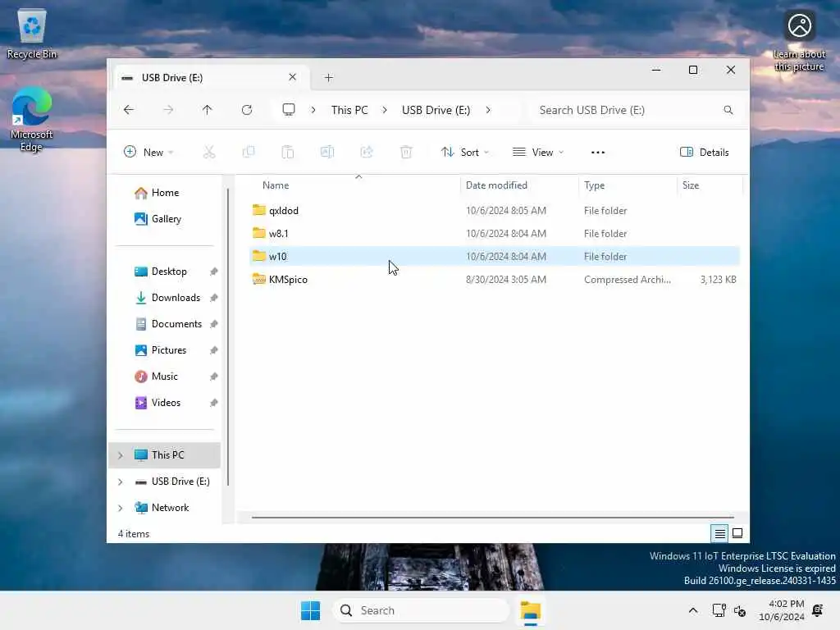Click Learn about this picture icon

point(799,41)
